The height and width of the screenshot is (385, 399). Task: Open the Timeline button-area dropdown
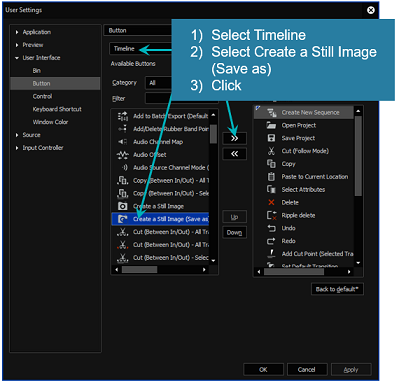click(x=140, y=49)
